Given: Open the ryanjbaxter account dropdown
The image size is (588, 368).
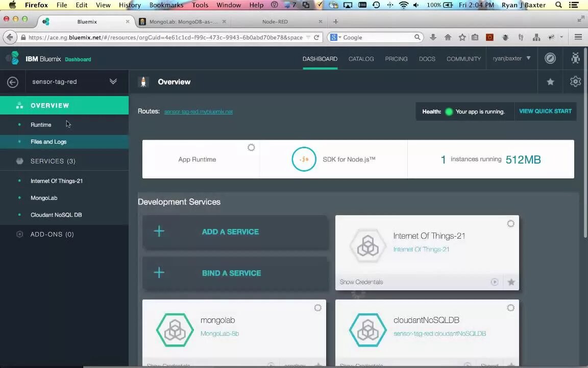Looking at the screenshot, I should tap(511, 58).
